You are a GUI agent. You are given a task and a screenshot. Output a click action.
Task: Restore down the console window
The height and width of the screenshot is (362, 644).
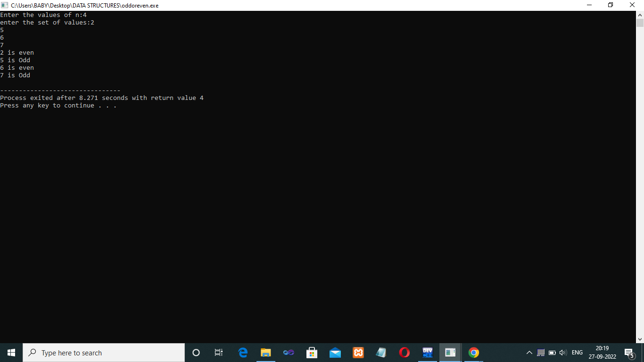[x=611, y=5]
